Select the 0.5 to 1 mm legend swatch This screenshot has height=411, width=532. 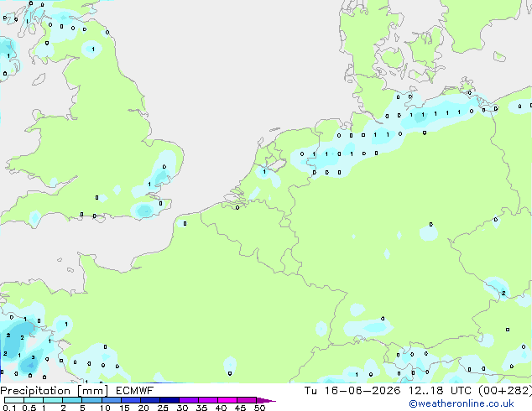point(34,400)
